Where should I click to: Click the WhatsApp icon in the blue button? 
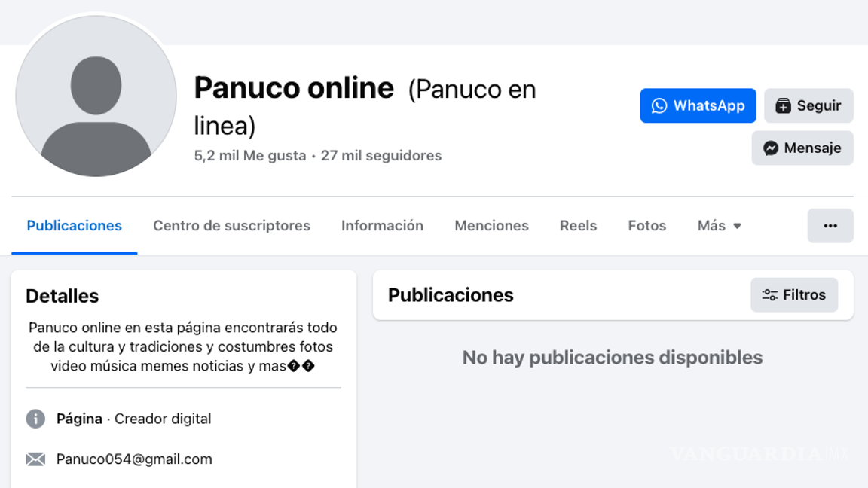click(660, 105)
